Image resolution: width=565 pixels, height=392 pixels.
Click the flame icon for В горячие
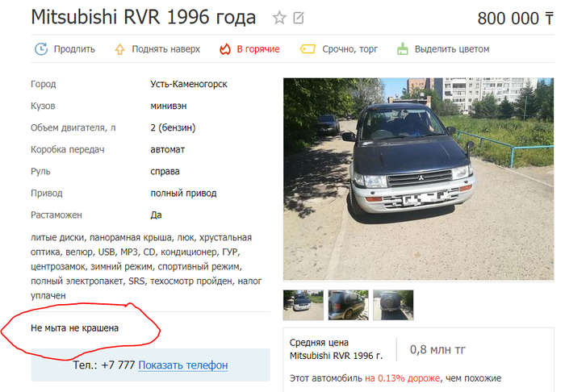click(225, 49)
